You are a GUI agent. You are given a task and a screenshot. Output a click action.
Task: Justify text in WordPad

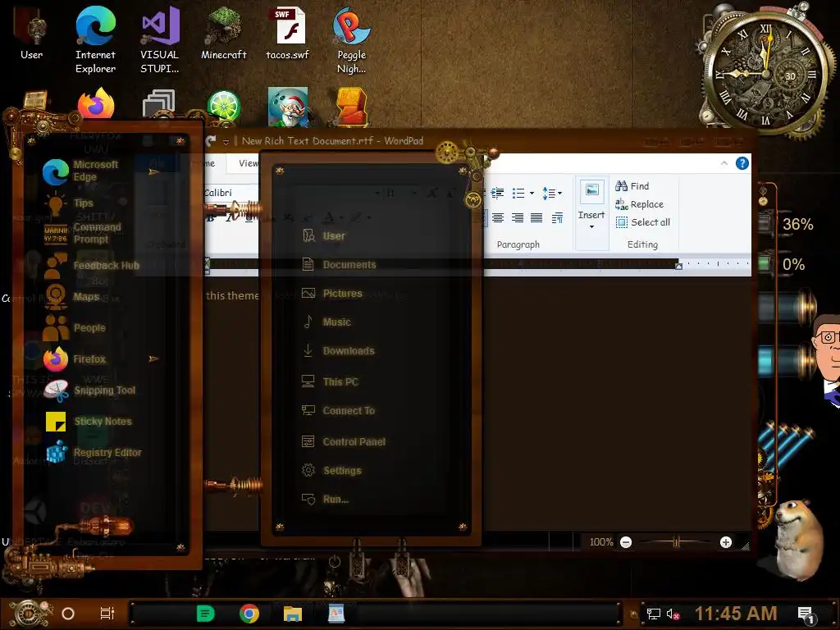[536, 217]
